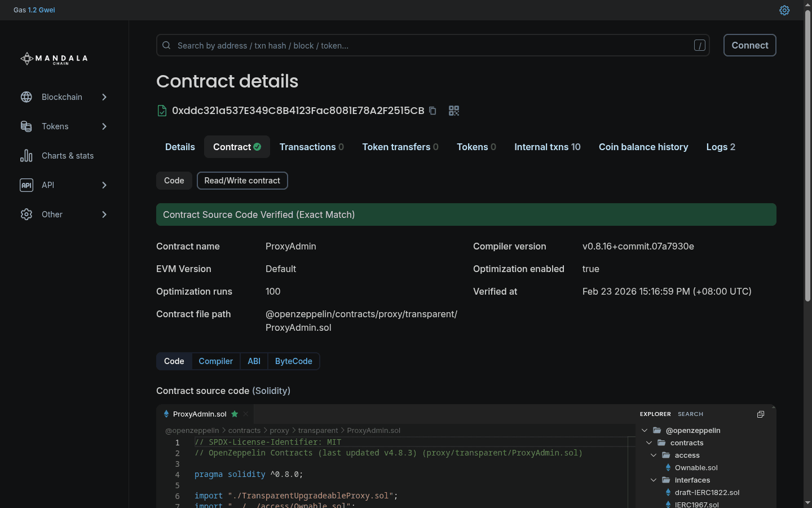This screenshot has width=812, height=508.
Task: Switch to the ByteCode view
Action: click(294, 361)
